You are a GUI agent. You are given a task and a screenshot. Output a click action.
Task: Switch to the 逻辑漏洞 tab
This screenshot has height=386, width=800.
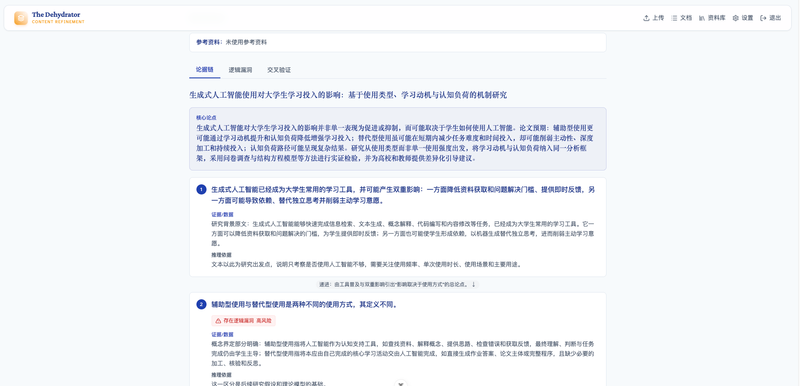coord(240,70)
